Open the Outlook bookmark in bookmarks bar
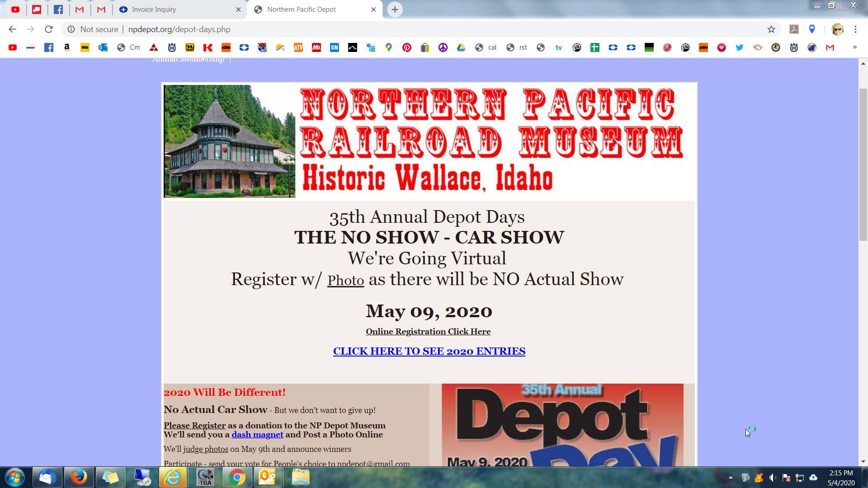Image resolution: width=868 pixels, height=488 pixels. point(103,47)
